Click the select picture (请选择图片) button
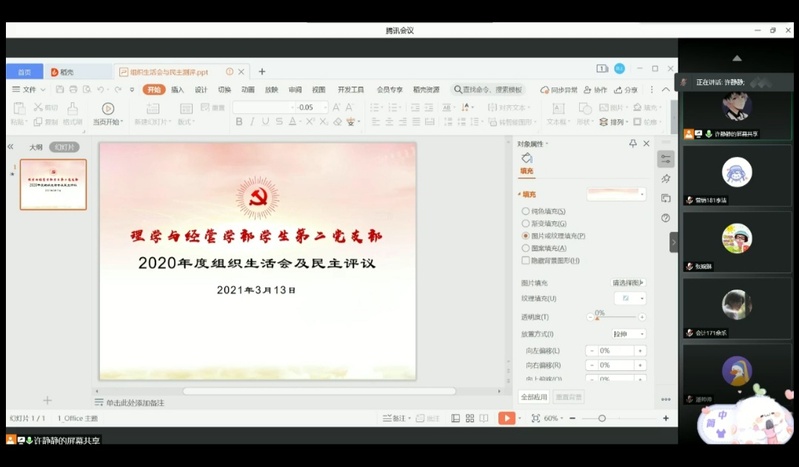The height and width of the screenshot is (467, 799). click(628, 283)
